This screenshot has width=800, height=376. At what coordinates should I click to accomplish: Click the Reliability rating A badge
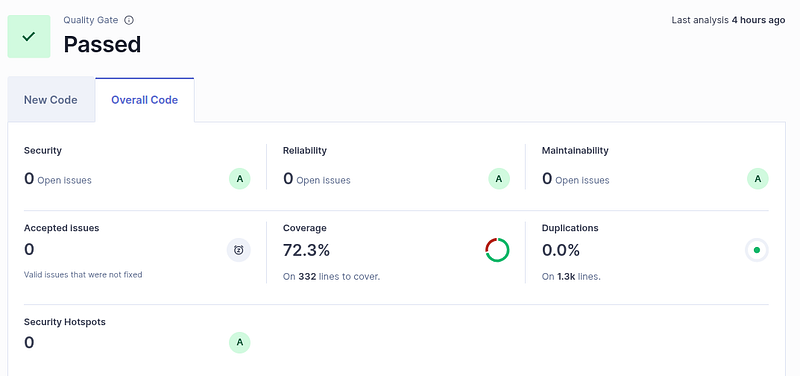pos(499,179)
